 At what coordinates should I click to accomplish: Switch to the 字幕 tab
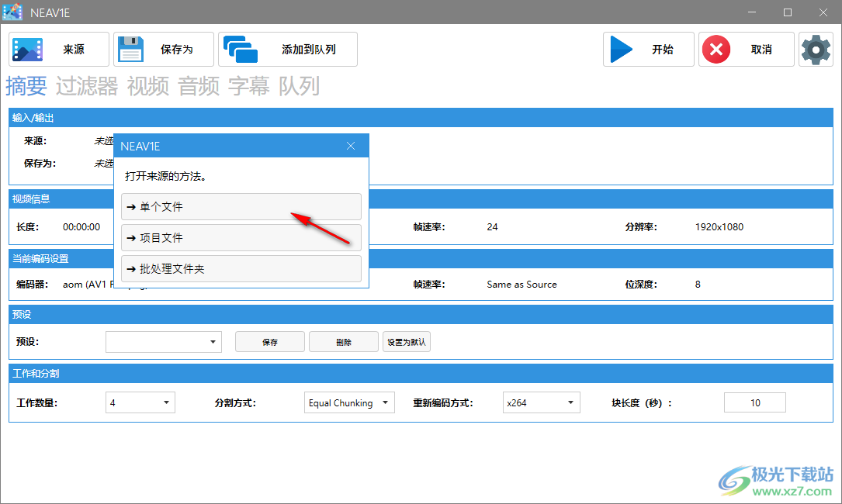pos(249,86)
